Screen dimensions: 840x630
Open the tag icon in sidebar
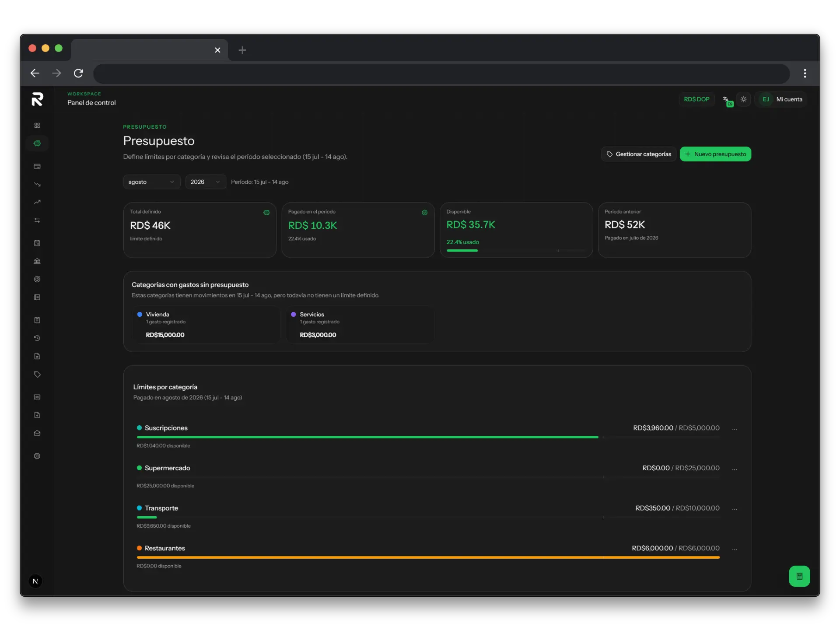point(37,374)
